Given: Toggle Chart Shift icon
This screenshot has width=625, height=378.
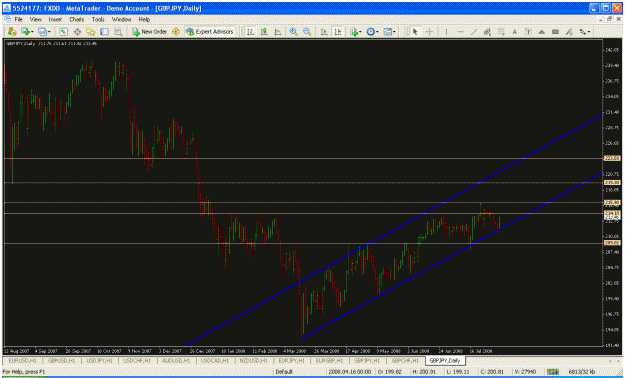Looking at the screenshot, I should tap(338, 32).
